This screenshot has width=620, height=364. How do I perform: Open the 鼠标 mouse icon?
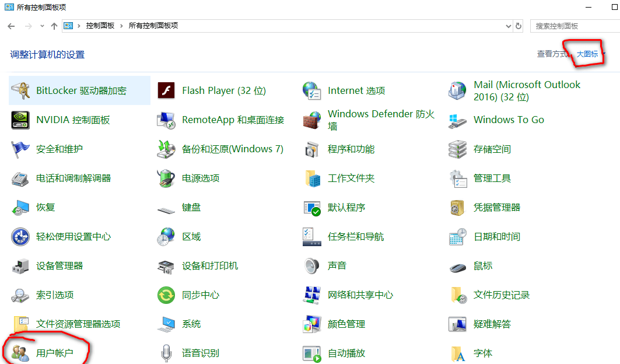click(457, 268)
